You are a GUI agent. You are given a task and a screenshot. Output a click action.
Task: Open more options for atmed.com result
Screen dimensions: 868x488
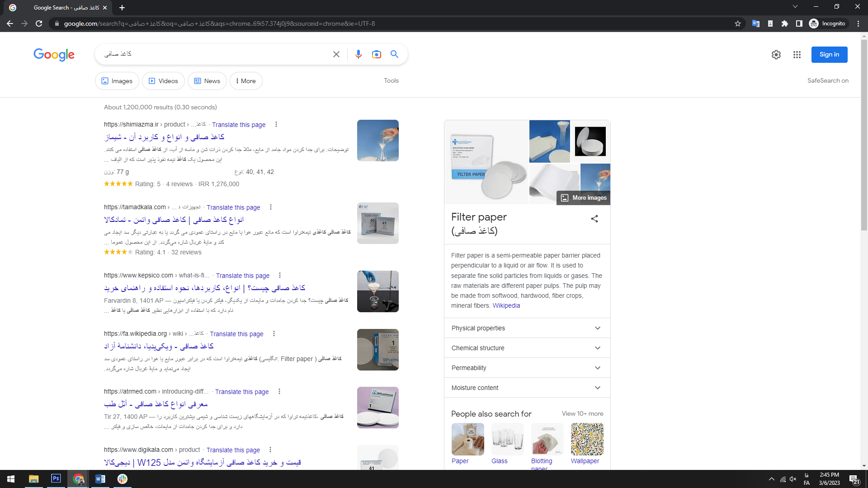pyautogui.click(x=279, y=391)
